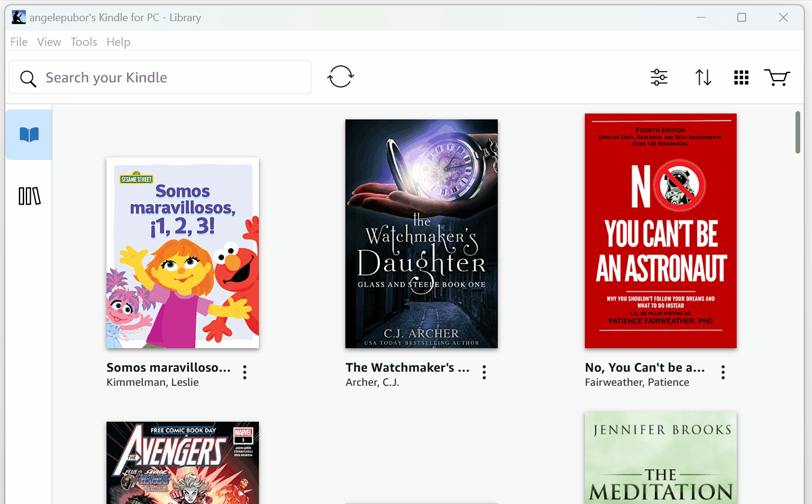Open the Tools menu

(x=84, y=42)
